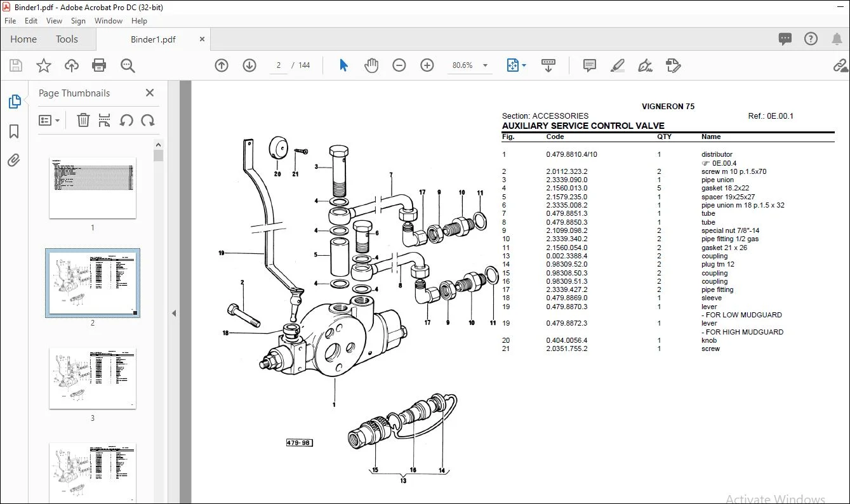Zoom in with the plus button

coord(427,65)
